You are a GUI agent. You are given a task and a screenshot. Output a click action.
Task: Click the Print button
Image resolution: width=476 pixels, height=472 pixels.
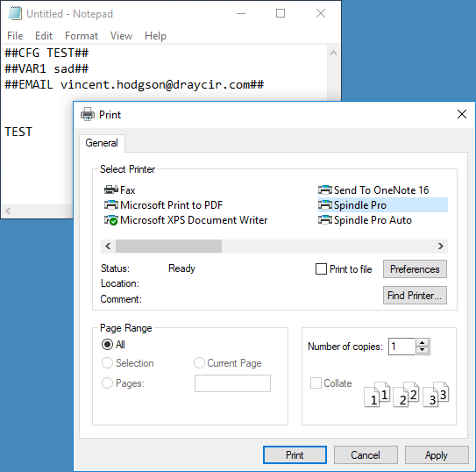(295, 455)
